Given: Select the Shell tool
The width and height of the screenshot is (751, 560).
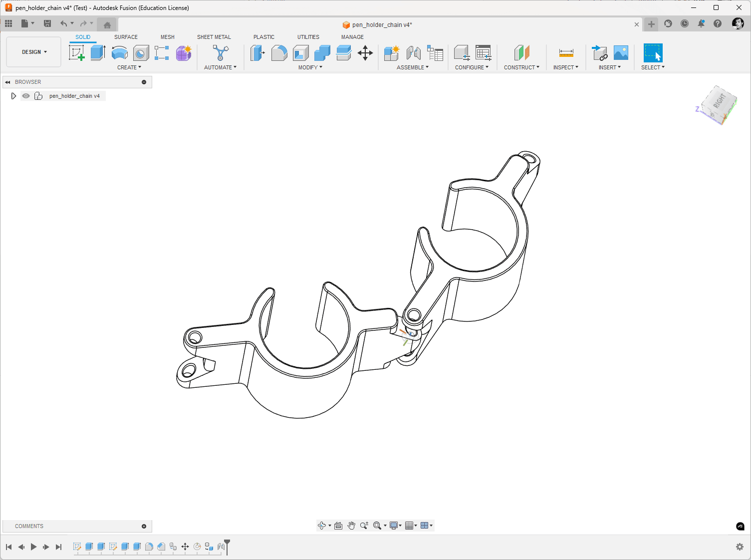Looking at the screenshot, I should click(301, 53).
